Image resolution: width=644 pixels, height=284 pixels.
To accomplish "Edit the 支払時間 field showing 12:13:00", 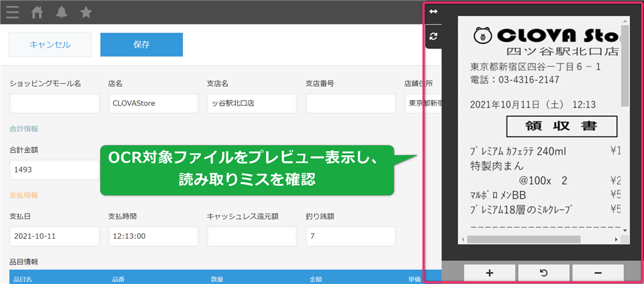I will pos(153,236).
